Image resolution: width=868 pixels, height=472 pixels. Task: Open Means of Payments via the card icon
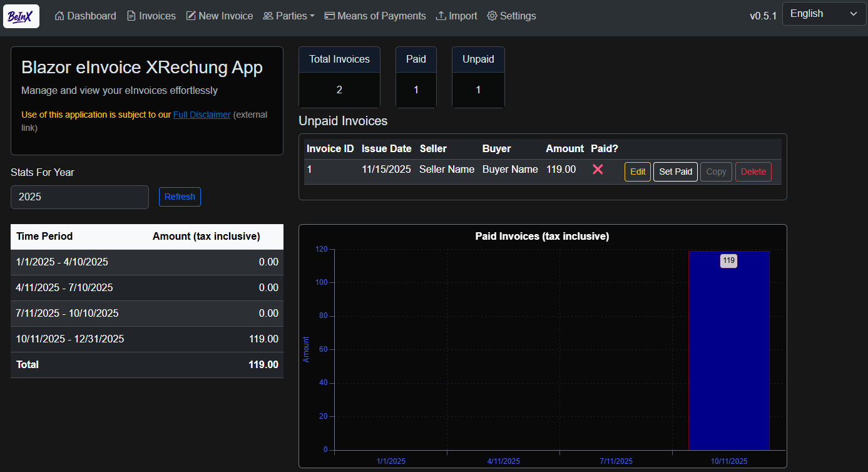(330, 15)
